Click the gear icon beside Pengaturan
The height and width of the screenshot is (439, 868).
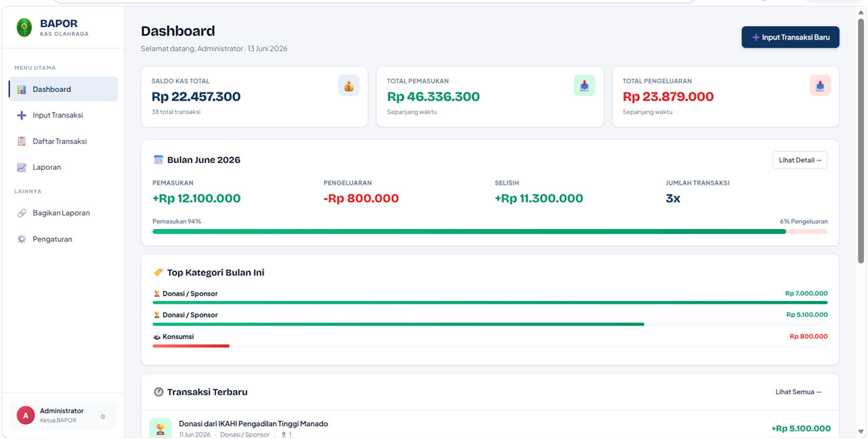(x=22, y=239)
